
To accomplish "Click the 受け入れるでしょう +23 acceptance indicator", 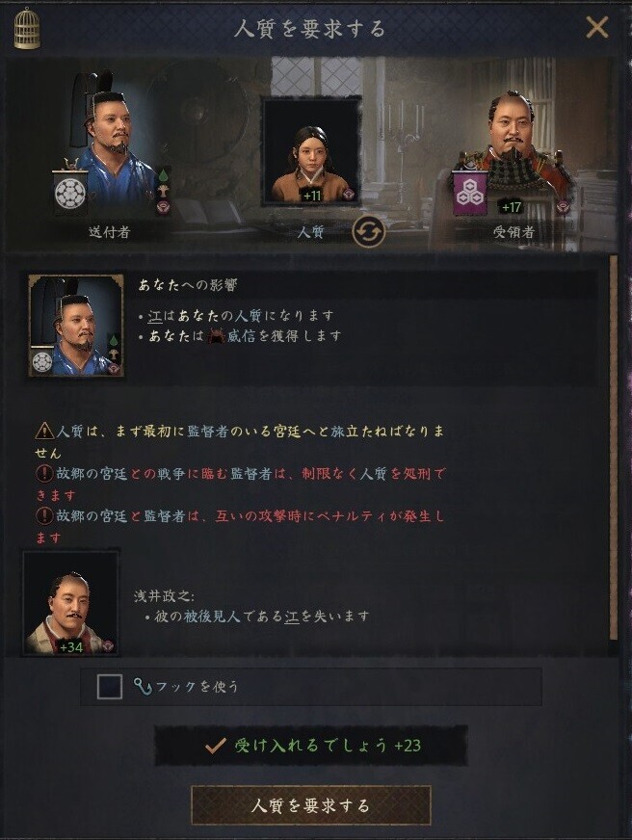I will 311,746.
